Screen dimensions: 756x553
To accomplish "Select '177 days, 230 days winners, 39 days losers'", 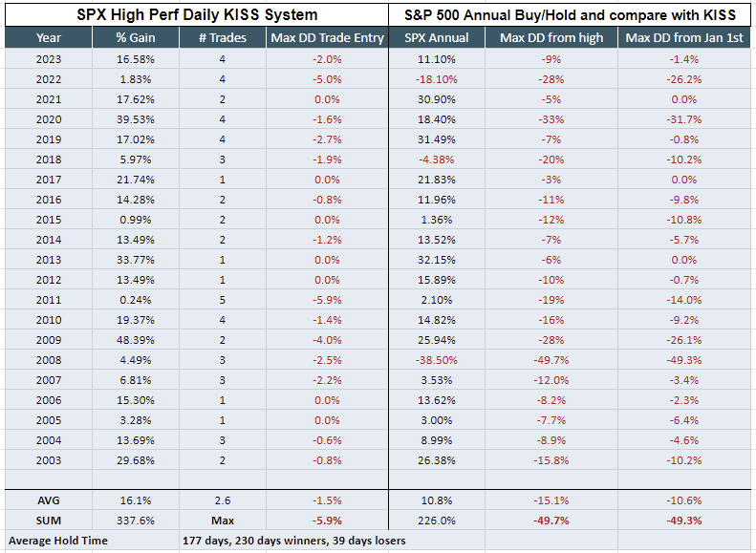I will tap(293, 541).
